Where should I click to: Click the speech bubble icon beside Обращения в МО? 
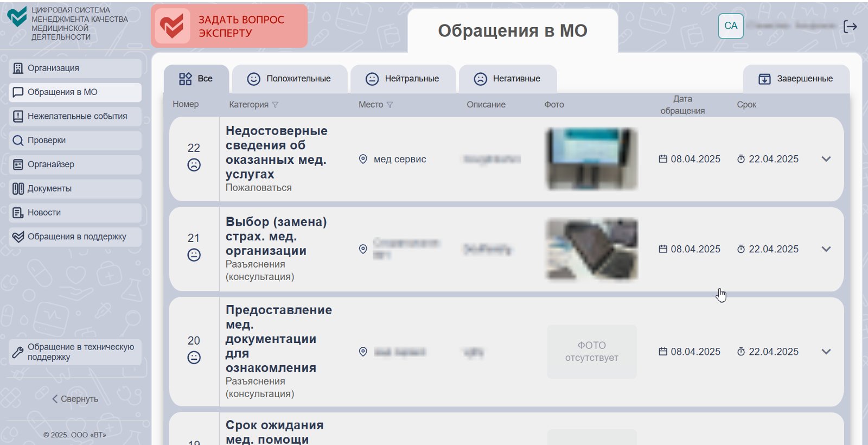[x=18, y=92]
